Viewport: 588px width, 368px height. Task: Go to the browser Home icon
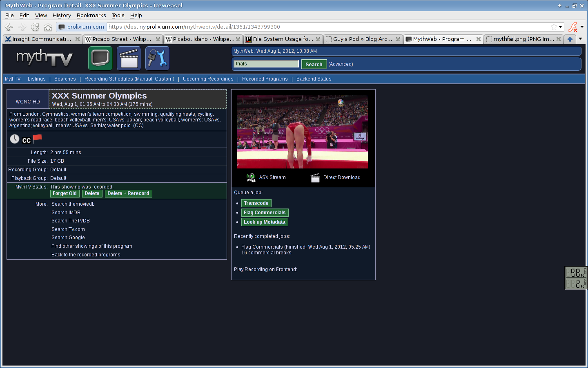pos(48,27)
